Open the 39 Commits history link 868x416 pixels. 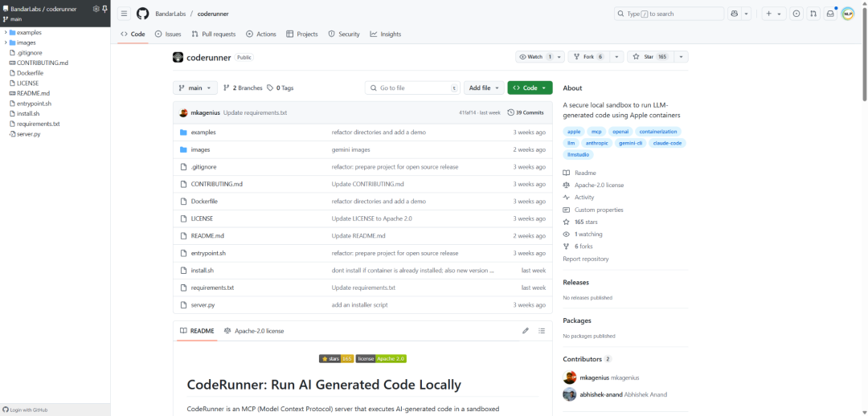point(526,112)
